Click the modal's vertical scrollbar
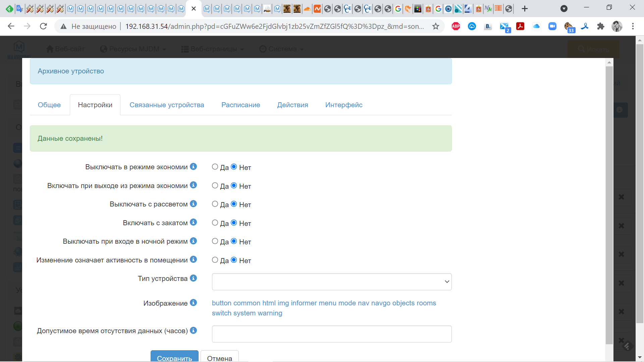 [609, 201]
